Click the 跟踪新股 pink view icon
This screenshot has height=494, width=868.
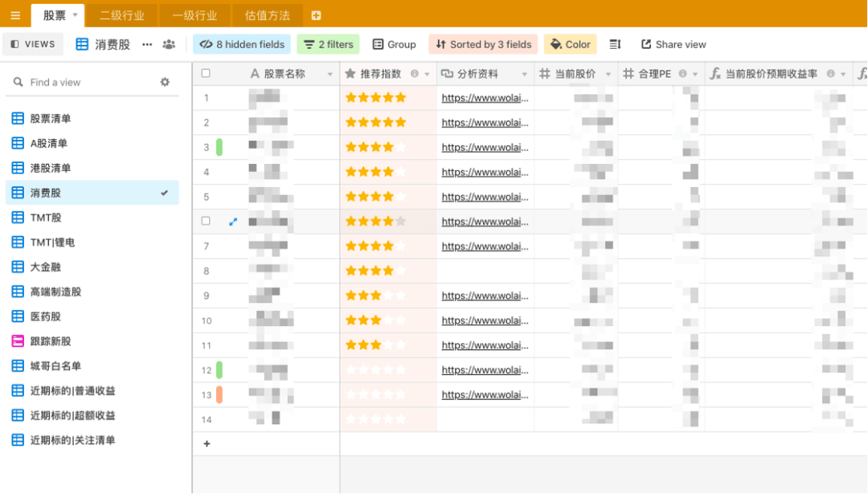coord(18,341)
